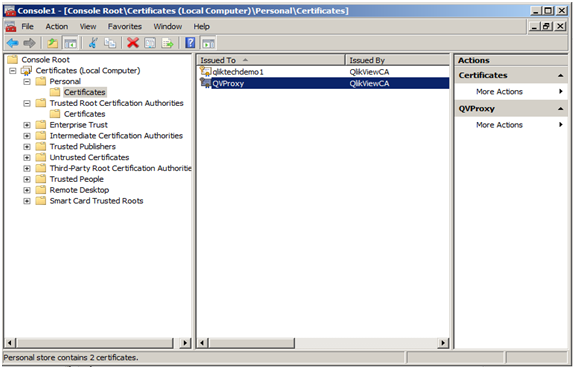The width and height of the screenshot is (575, 369).
Task: Click the qliktechdemo1 certificate icon
Action: tap(205, 72)
